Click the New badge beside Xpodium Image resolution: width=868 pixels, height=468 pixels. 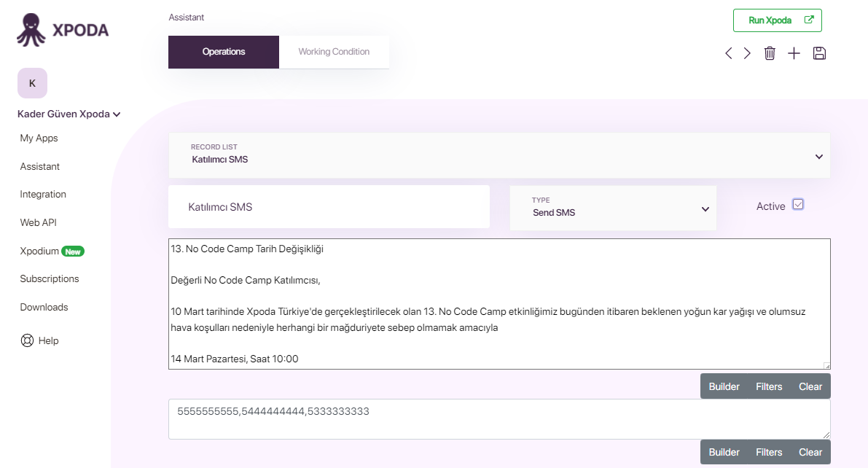click(73, 251)
